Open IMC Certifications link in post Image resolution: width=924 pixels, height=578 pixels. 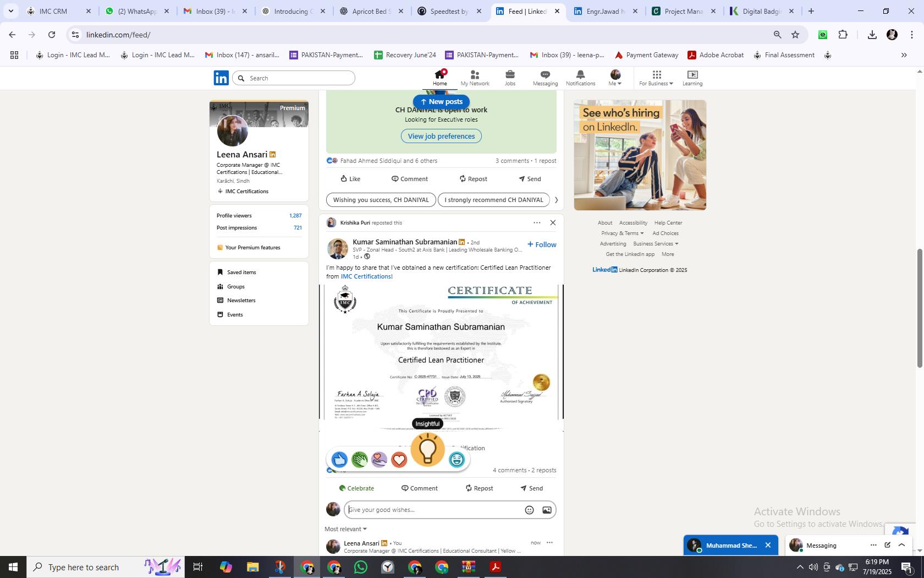[366, 276]
